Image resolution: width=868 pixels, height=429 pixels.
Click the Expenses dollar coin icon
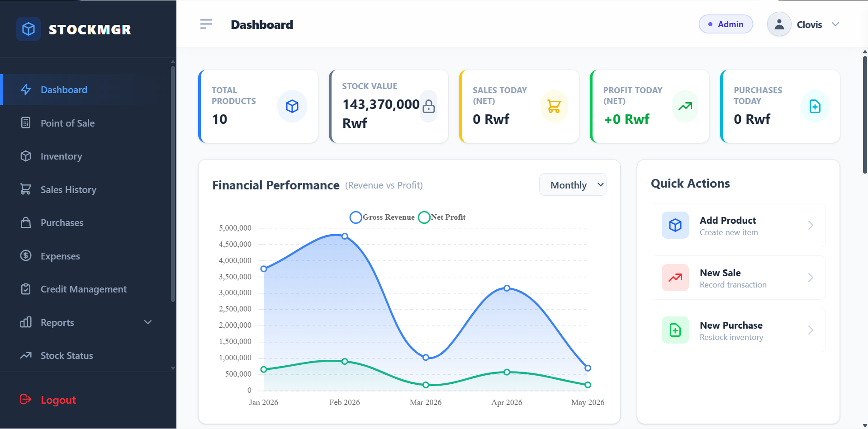click(26, 255)
